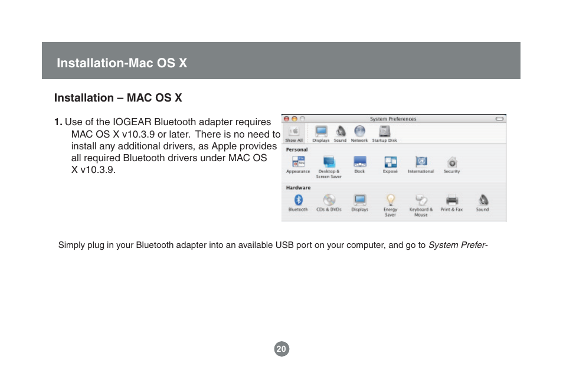563x392 pixels.
Task: Open Sound from the top toolbar
Action: click(340, 134)
